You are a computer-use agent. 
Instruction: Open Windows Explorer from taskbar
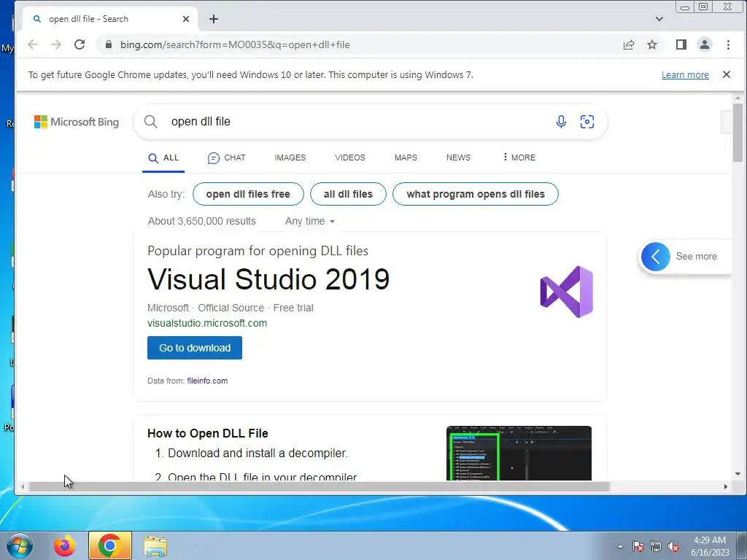click(155, 546)
